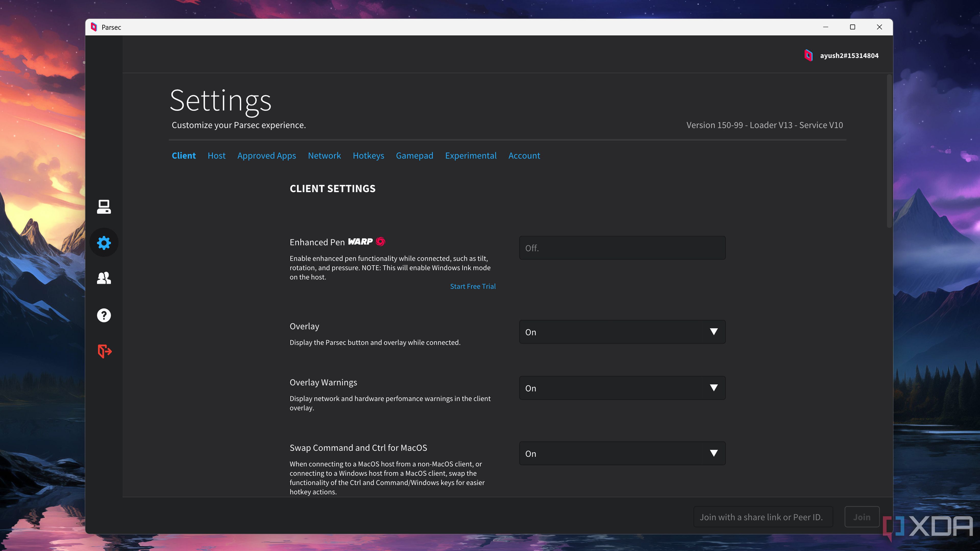Go to the Gamepad tab
980x551 pixels.
point(414,156)
